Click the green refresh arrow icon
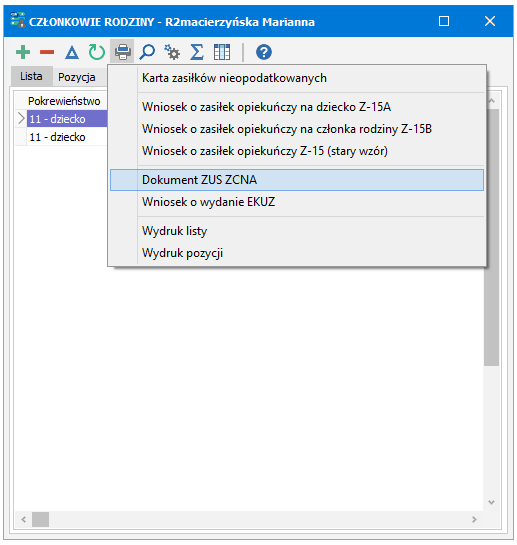Viewport: 517px width, 545px height. point(96,52)
